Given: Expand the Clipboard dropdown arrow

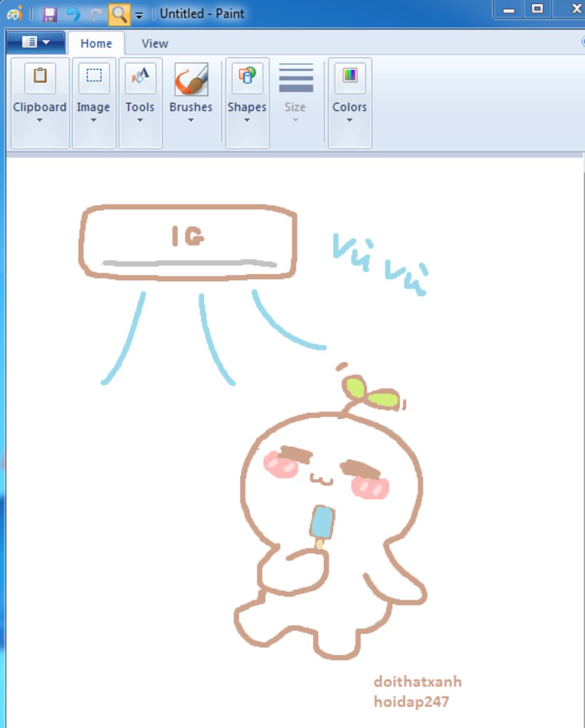Looking at the screenshot, I should [x=39, y=121].
